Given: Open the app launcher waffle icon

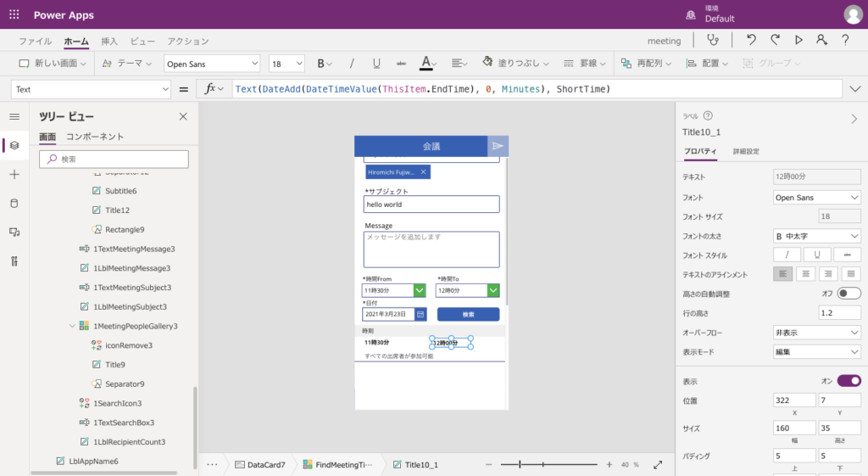Looking at the screenshot, I should click(x=14, y=14).
